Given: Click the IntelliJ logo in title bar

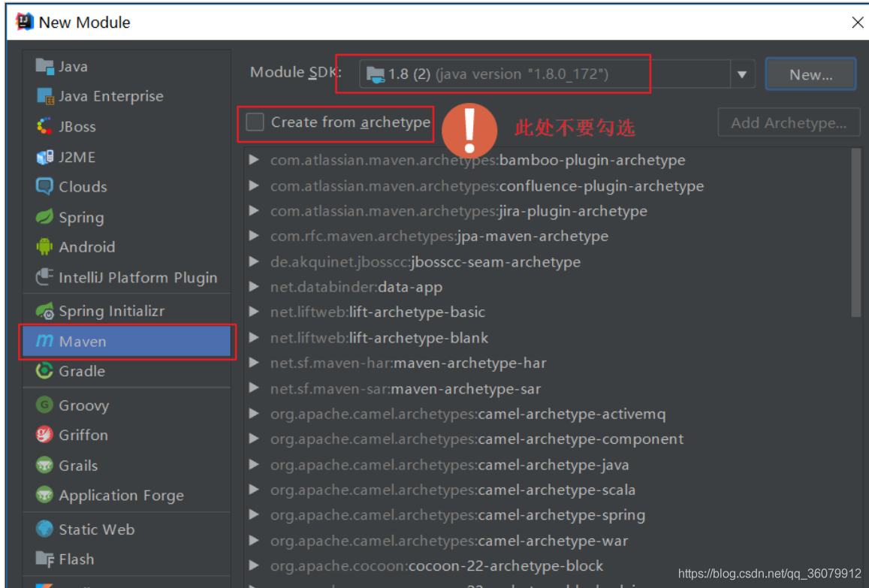Looking at the screenshot, I should click(25, 22).
